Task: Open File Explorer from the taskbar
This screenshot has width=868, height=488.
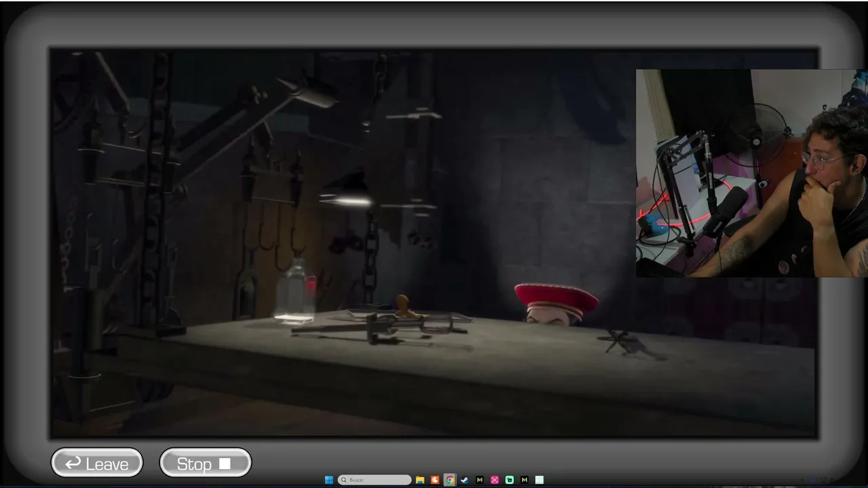Action: click(x=420, y=480)
